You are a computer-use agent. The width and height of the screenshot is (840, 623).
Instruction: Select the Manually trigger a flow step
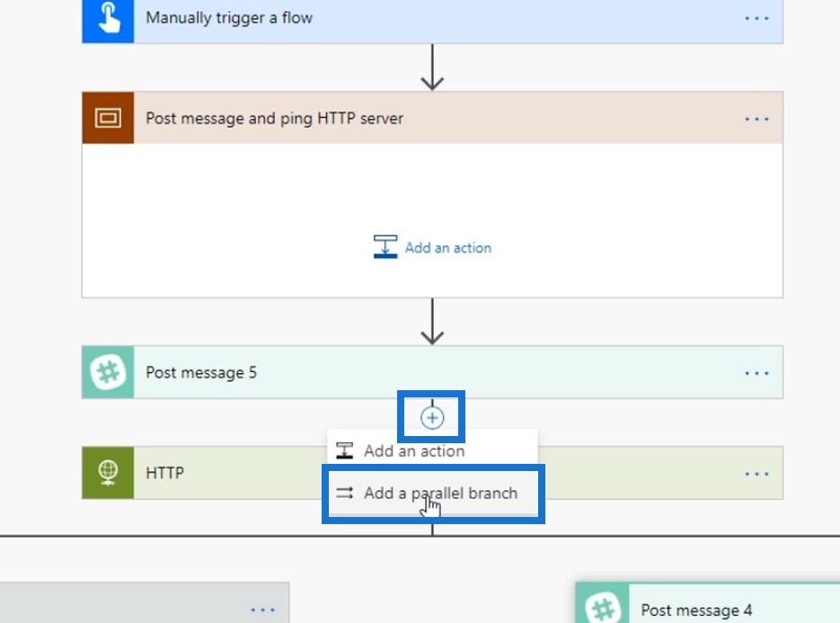pyautogui.click(x=432, y=21)
